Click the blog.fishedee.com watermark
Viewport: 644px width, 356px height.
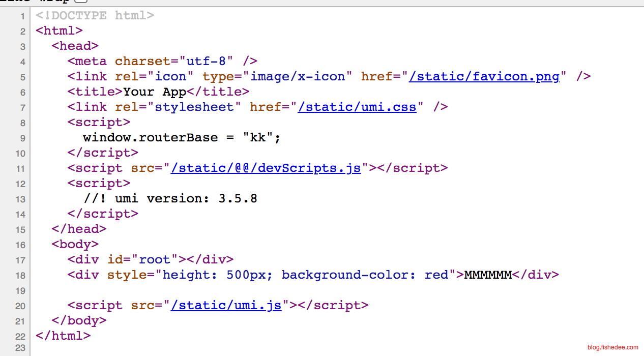click(612, 347)
